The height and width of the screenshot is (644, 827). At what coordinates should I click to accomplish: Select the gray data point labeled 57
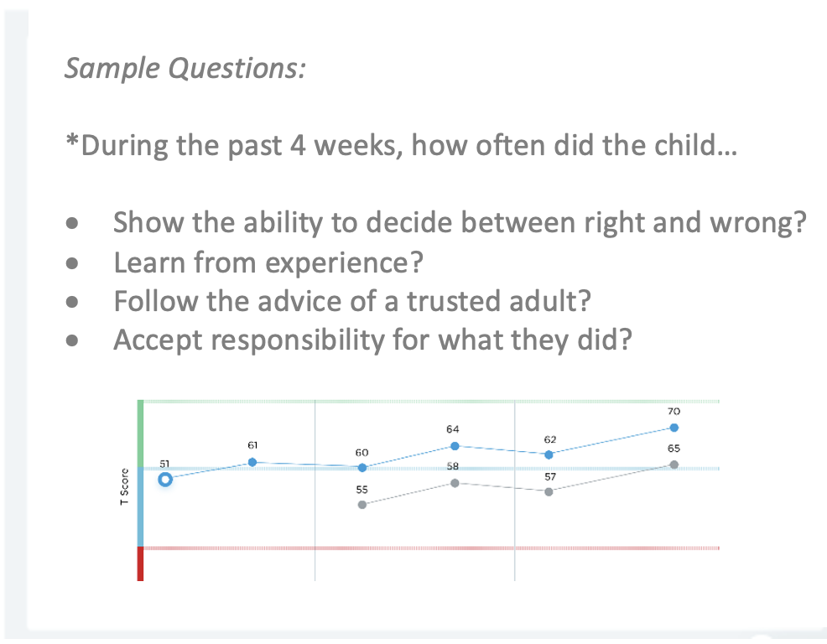[549, 491]
